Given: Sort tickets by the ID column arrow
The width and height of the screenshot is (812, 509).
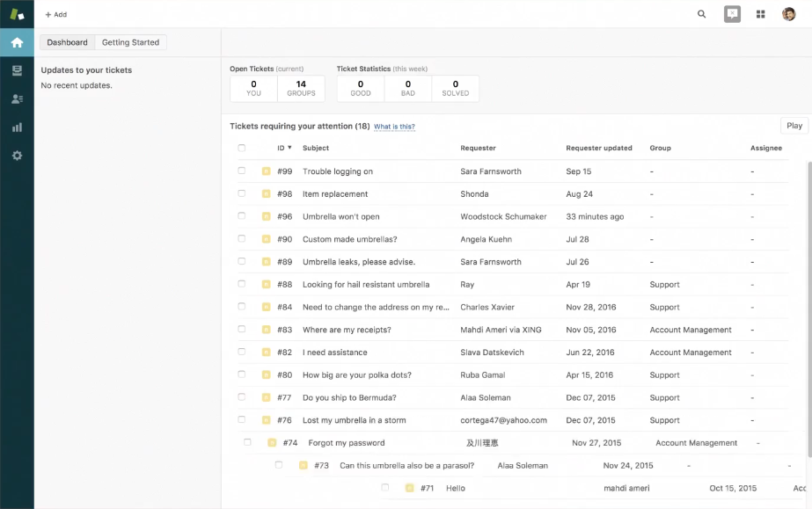Looking at the screenshot, I should tap(289, 148).
